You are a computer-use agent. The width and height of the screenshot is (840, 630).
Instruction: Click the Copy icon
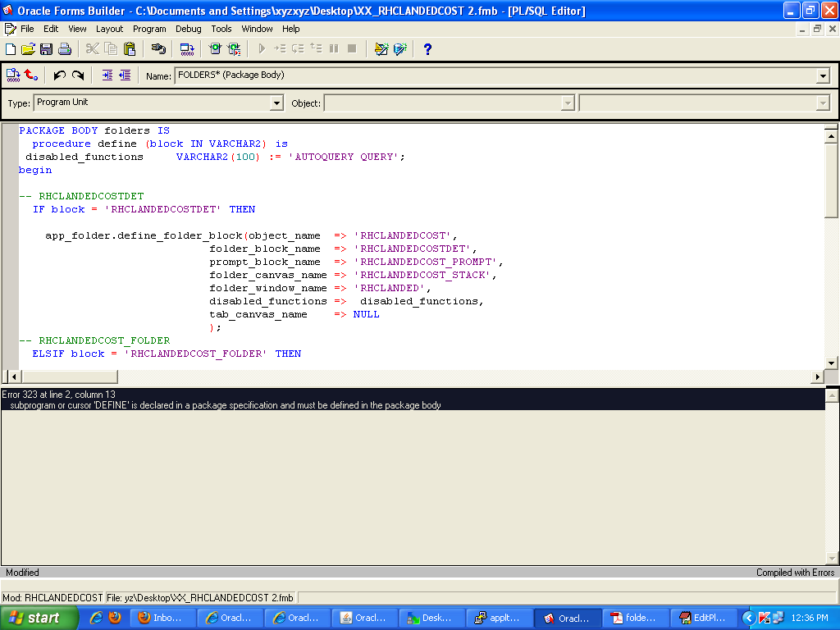click(111, 49)
